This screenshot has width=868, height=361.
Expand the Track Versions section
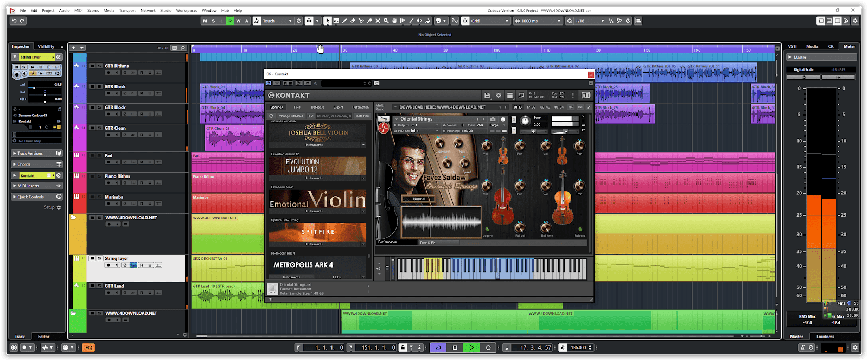37,154
